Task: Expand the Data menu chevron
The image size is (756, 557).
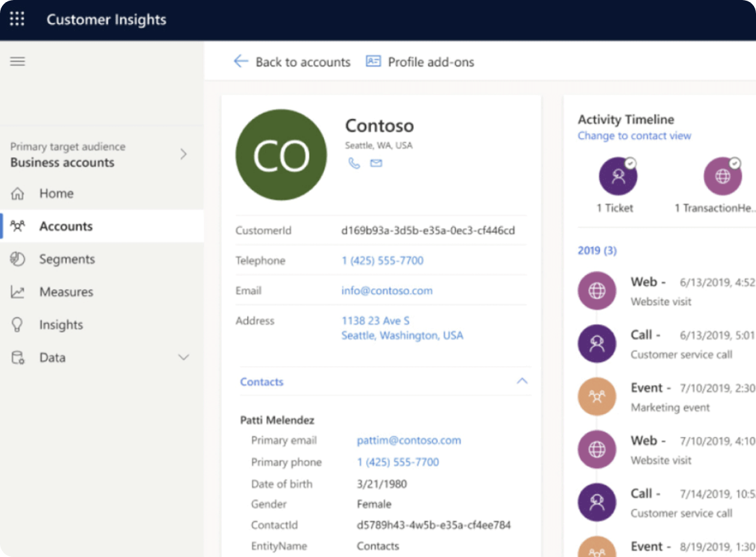Action: [x=184, y=357]
